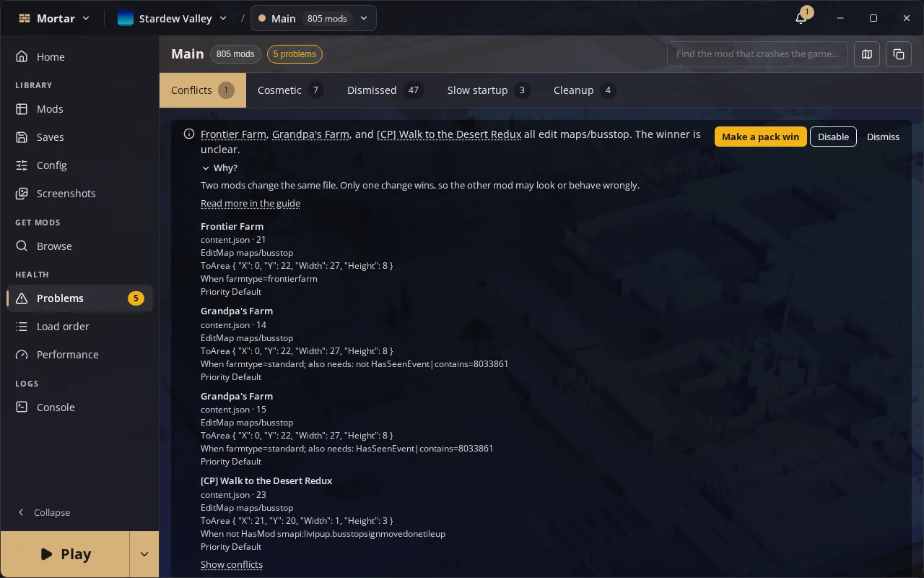Click the Show conflicts link
Viewport: 924px width, 578px height.
point(232,564)
